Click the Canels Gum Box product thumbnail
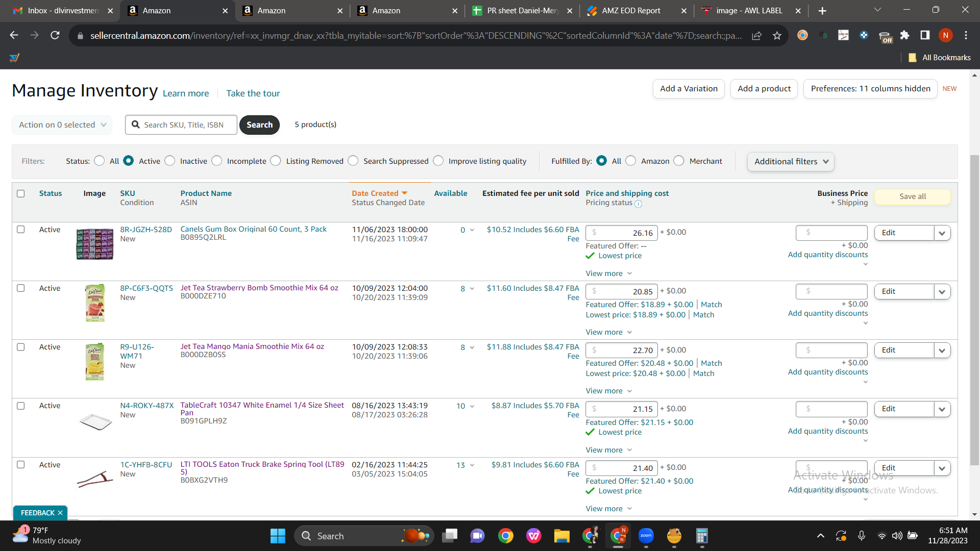This screenshot has width=980, height=551. click(x=95, y=244)
